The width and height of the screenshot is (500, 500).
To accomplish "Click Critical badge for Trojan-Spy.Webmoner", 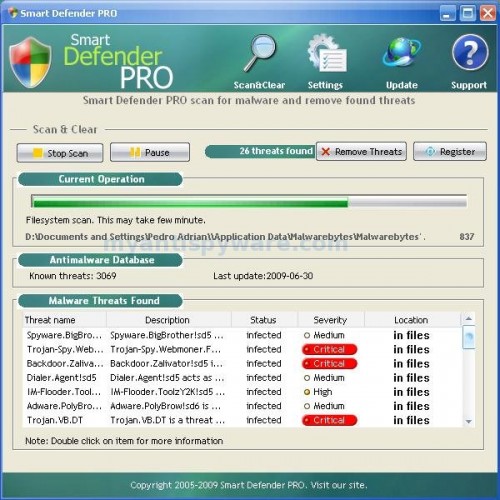I will point(329,349).
